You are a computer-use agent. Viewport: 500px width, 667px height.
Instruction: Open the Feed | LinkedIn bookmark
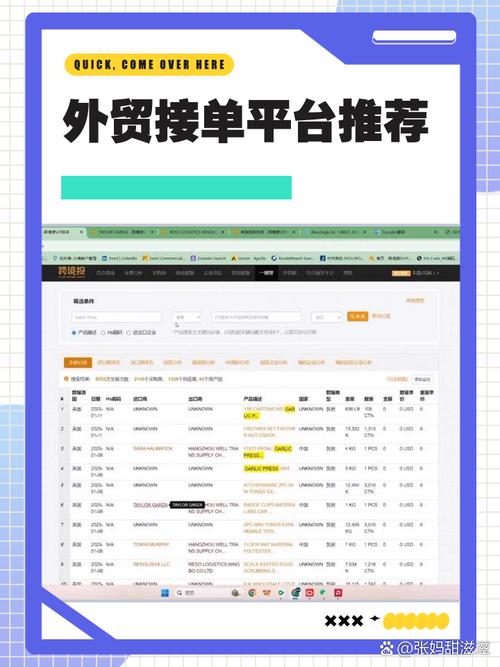point(119,258)
